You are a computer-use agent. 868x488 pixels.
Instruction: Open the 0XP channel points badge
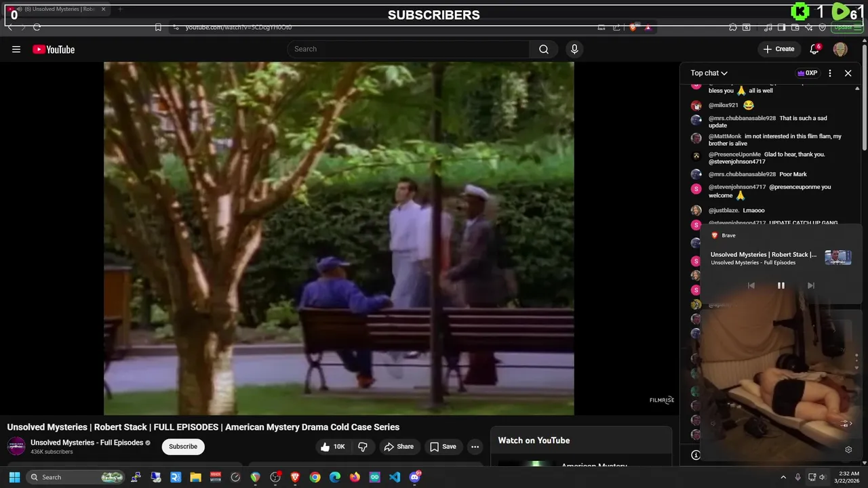tap(807, 73)
